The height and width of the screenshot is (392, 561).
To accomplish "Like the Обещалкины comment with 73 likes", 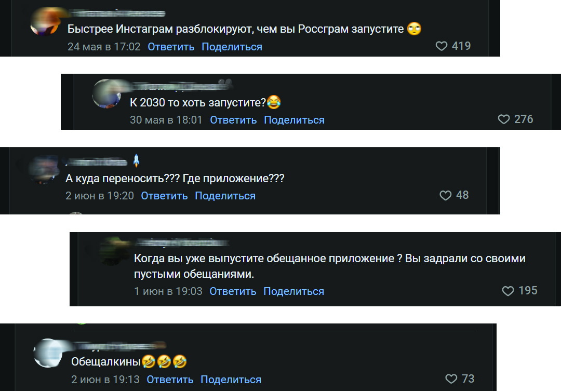I will pos(451,379).
